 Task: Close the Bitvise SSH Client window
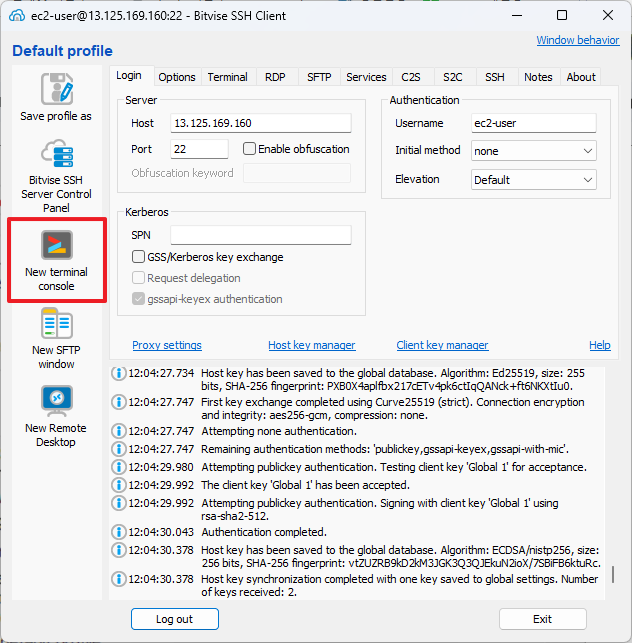608,16
